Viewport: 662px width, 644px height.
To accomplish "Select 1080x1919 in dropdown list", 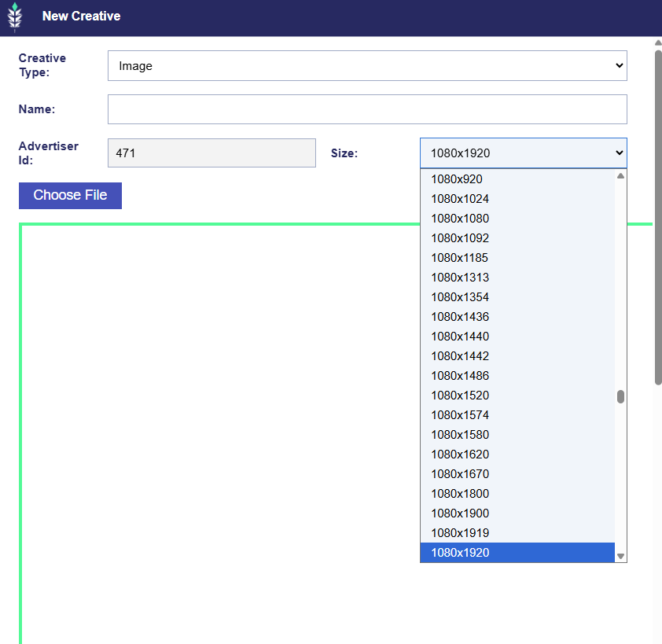I will pyautogui.click(x=460, y=533).
